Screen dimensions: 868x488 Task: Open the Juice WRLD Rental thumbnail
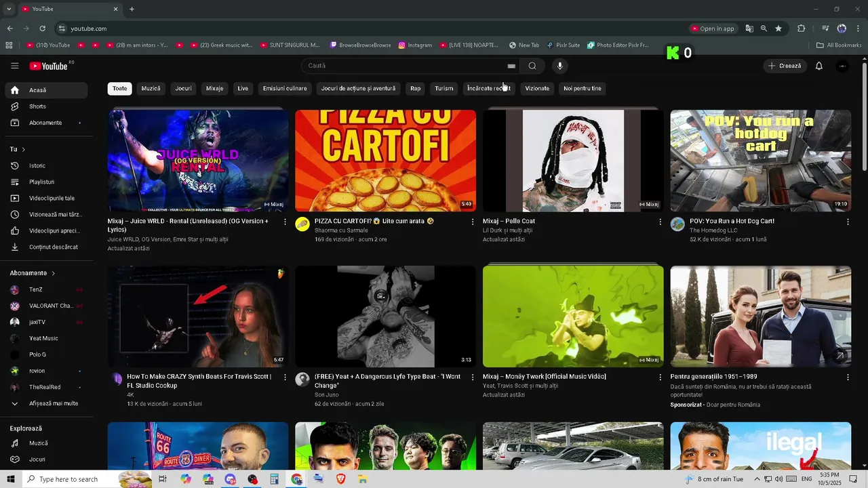(x=198, y=161)
